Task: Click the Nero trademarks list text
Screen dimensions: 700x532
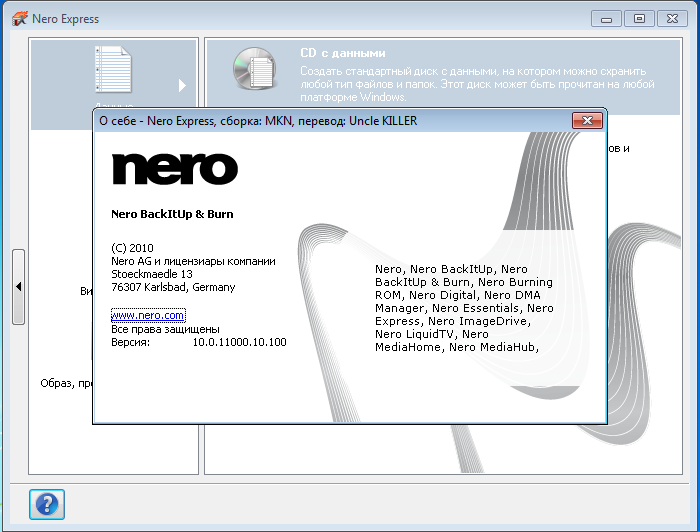Action: [464, 308]
